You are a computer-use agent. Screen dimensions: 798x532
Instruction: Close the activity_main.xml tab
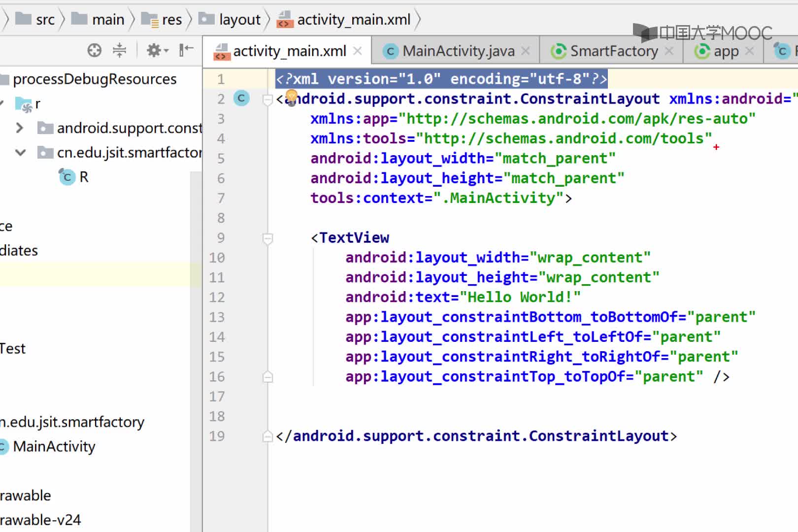click(358, 51)
